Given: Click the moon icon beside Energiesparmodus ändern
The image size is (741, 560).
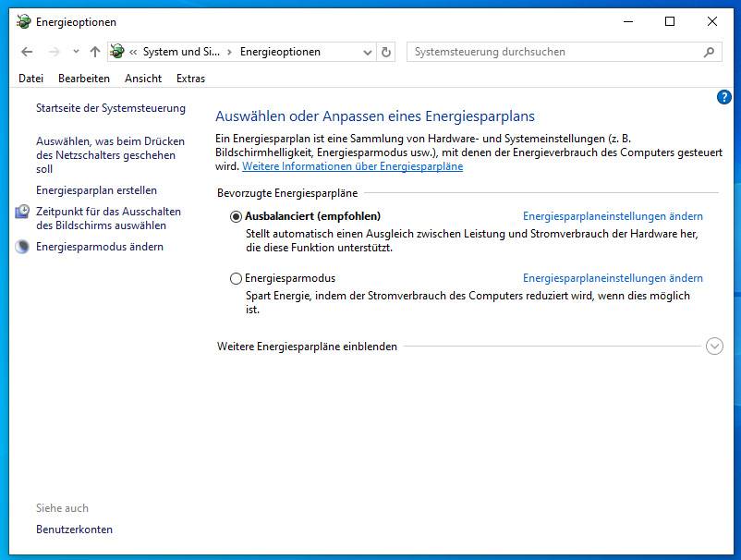Looking at the screenshot, I should (x=23, y=247).
